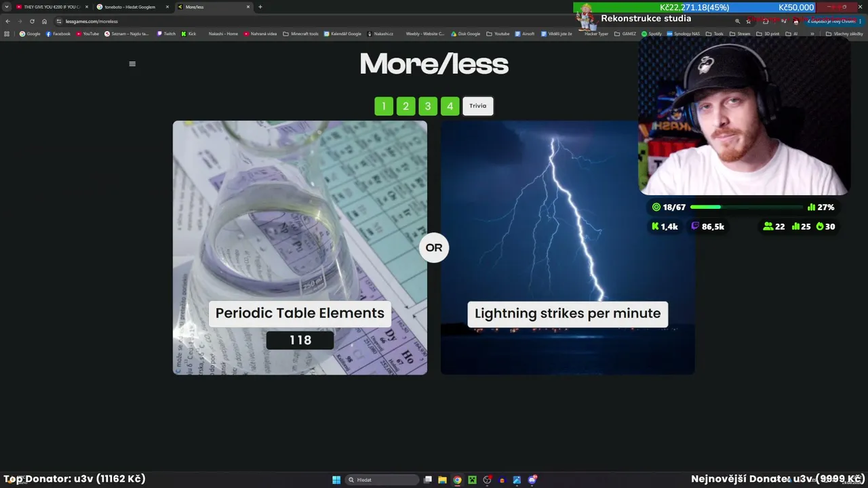Open the Kalendář Google bookmark

pyautogui.click(x=342, y=34)
